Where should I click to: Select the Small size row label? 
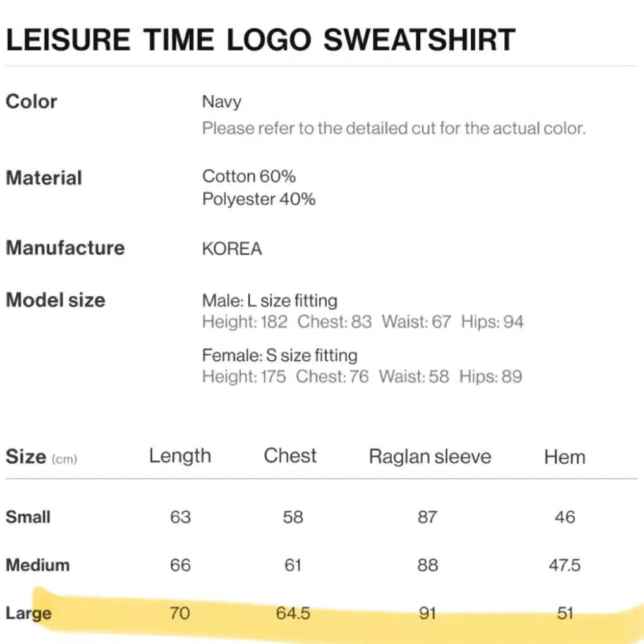(28, 517)
